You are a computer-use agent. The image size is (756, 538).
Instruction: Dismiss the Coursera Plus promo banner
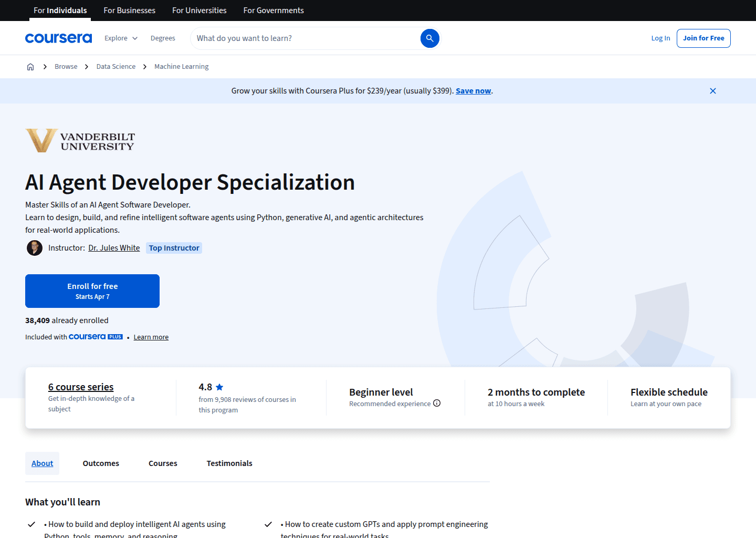point(712,90)
